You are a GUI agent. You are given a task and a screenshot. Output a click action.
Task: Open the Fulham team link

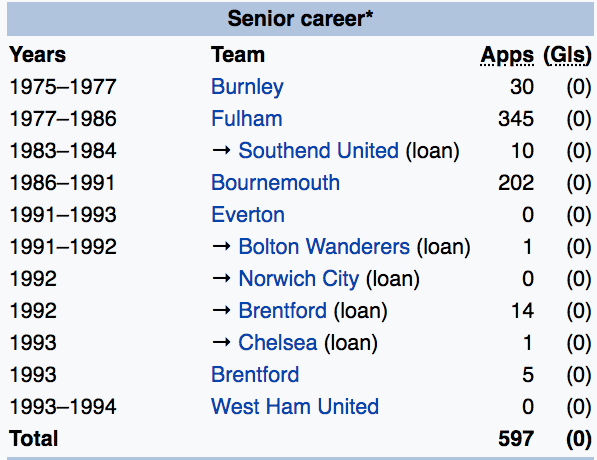click(247, 118)
